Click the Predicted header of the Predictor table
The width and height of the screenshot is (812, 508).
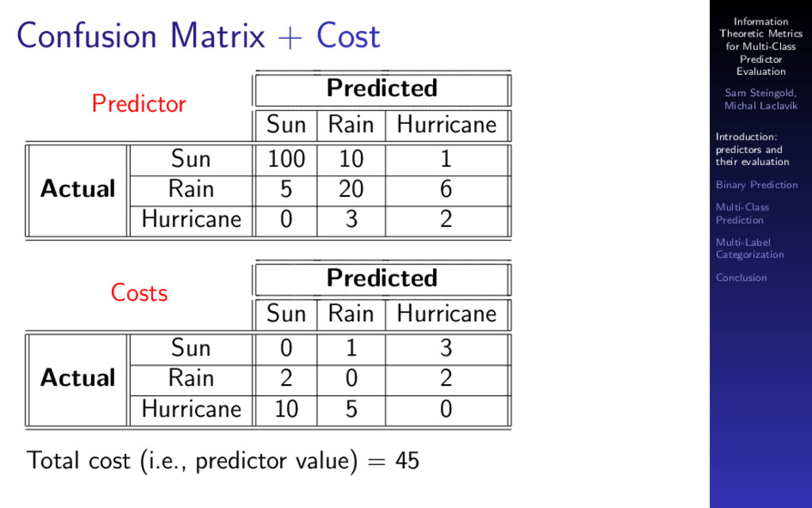pos(382,89)
